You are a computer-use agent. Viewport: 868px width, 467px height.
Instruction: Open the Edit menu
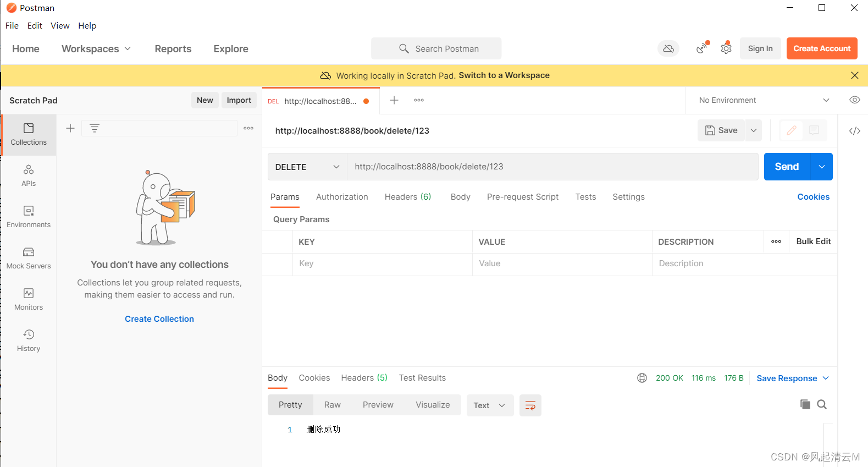(35, 25)
